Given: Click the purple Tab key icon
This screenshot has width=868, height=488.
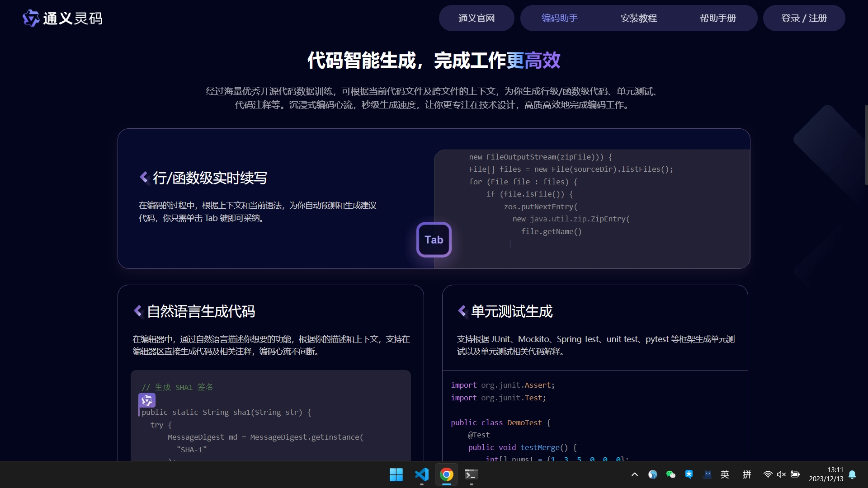Looking at the screenshot, I should pos(434,239).
